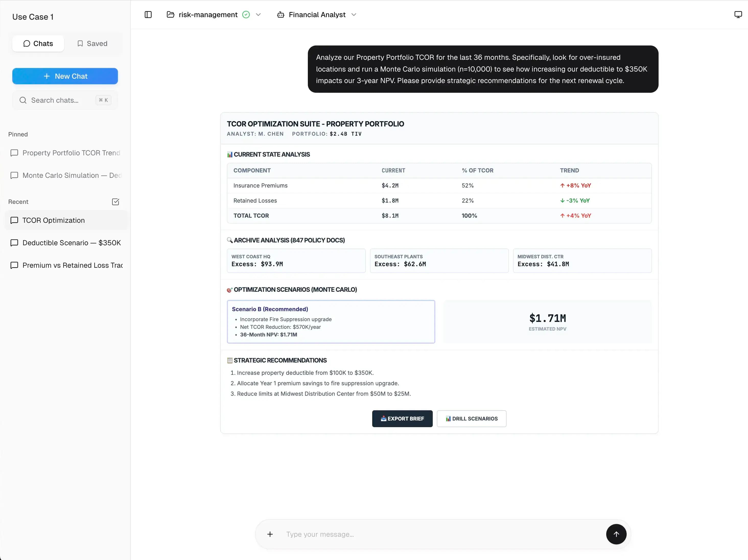Viewport: 748px width, 560px height.
Task: Toggle the sidebar panel icon
Action: tap(148, 15)
